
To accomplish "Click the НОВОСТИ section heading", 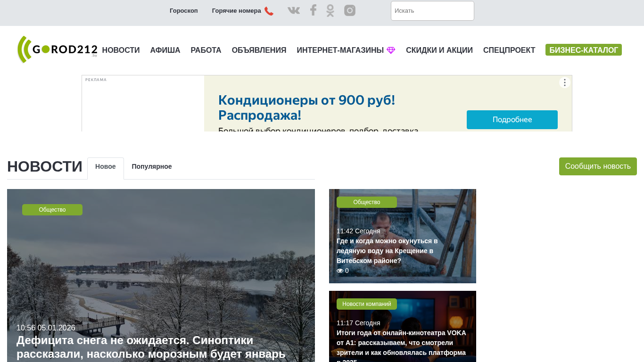I will [45, 167].
